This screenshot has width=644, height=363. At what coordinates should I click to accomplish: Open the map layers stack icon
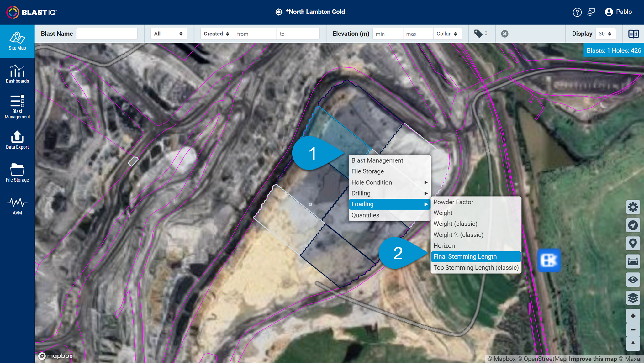tap(633, 297)
